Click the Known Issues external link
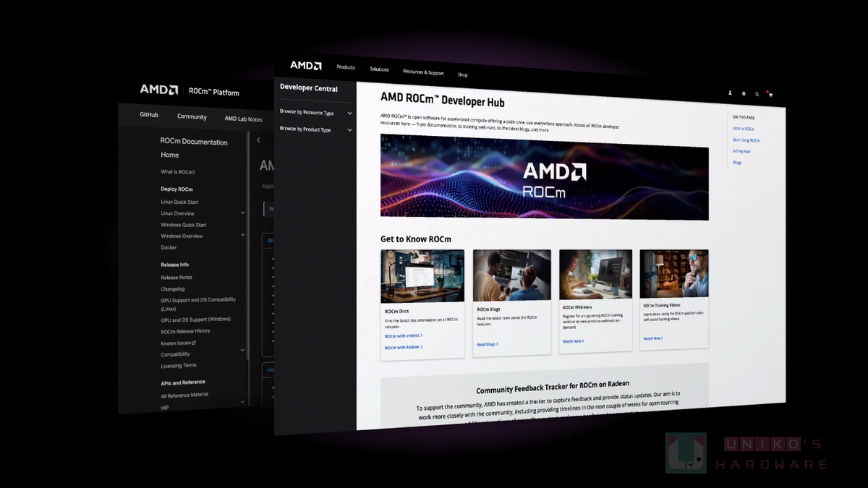868x488 pixels. (178, 343)
